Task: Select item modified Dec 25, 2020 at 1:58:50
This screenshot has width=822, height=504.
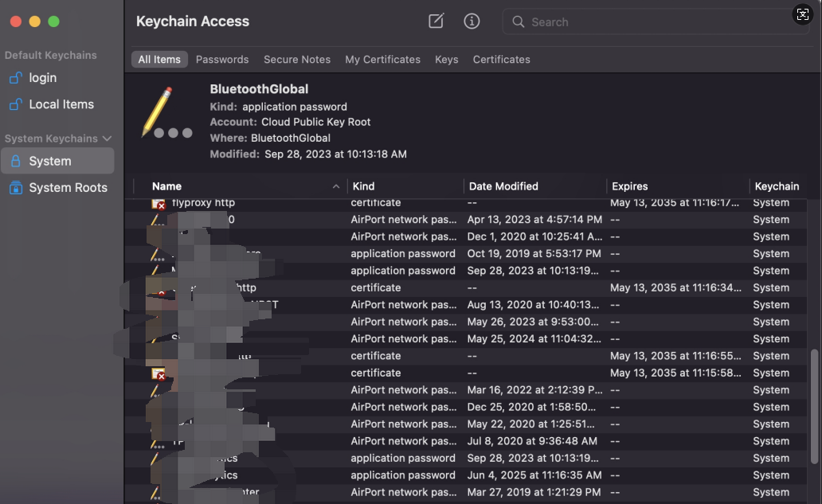Action: (531, 407)
